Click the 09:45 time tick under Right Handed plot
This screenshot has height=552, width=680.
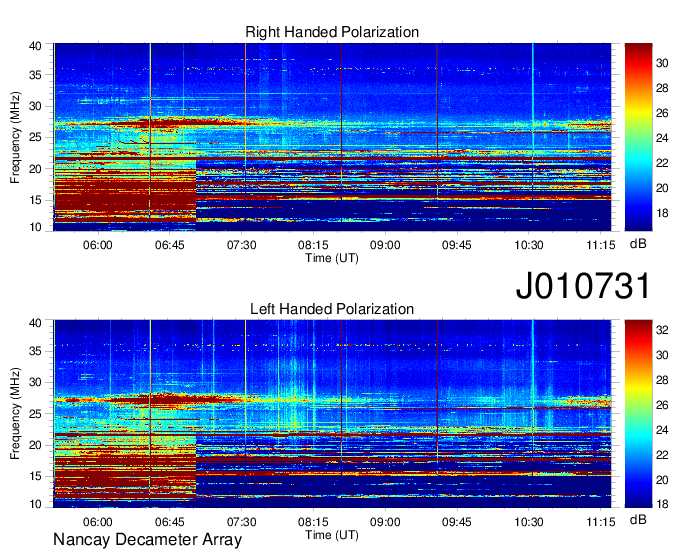(457, 245)
